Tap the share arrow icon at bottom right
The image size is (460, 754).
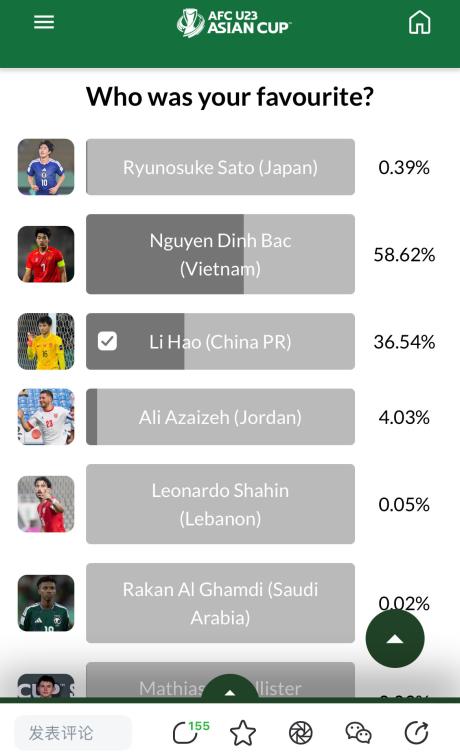click(416, 733)
